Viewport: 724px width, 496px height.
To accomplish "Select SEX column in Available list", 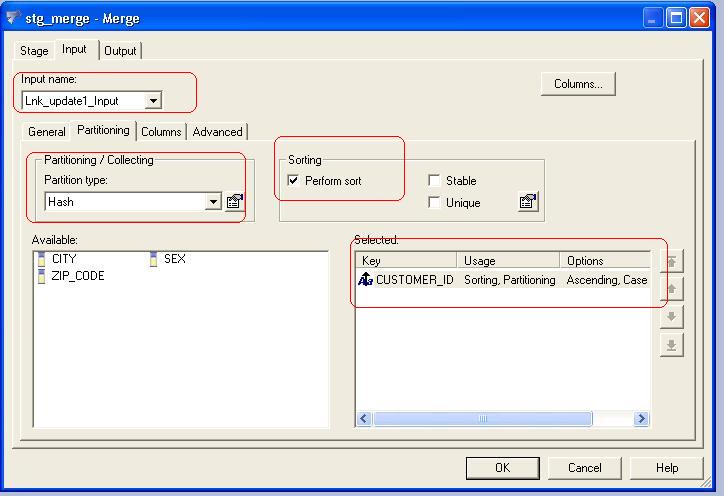I will (x=174, y=259).
